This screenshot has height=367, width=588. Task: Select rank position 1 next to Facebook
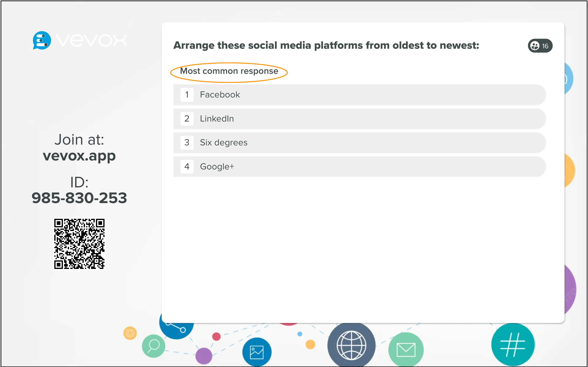tap(187, 95)
